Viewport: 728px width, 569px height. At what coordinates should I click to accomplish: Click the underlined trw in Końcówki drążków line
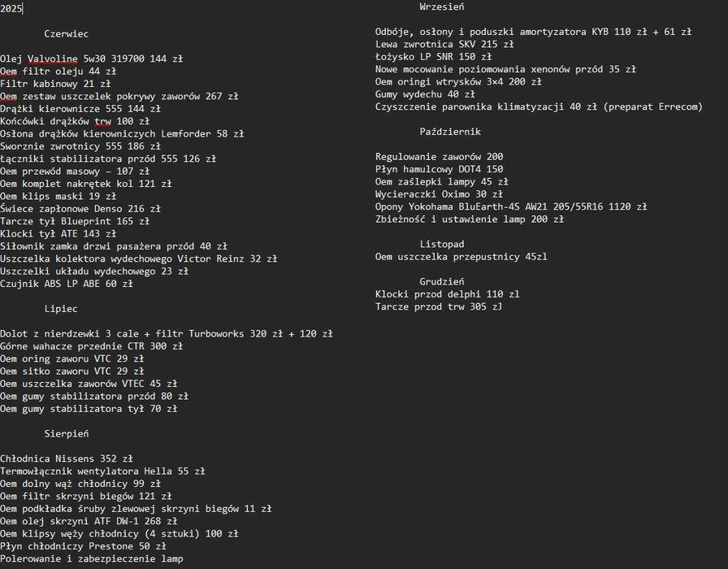[x=102, y=121]
